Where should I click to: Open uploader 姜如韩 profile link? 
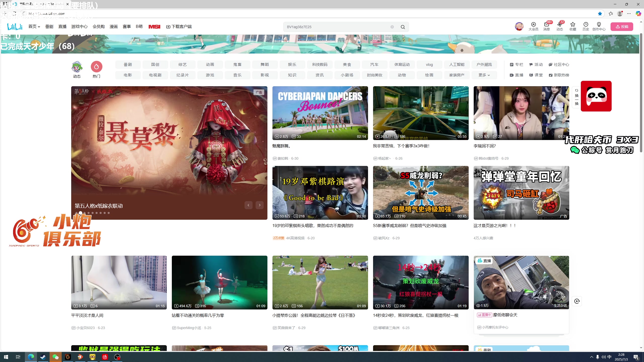(x=283, y=158)
